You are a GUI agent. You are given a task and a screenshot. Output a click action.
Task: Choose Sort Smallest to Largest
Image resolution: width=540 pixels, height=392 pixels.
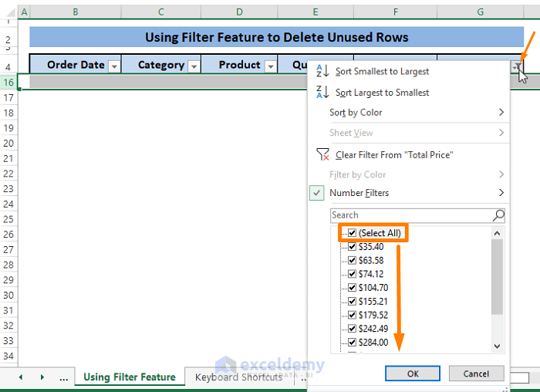[x=382, y=71]
